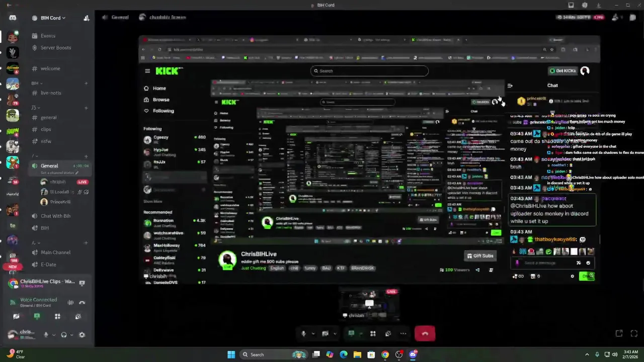
Task: Click Gift Subs button on ChrisBIHLive stream
Action: (480, 256)
